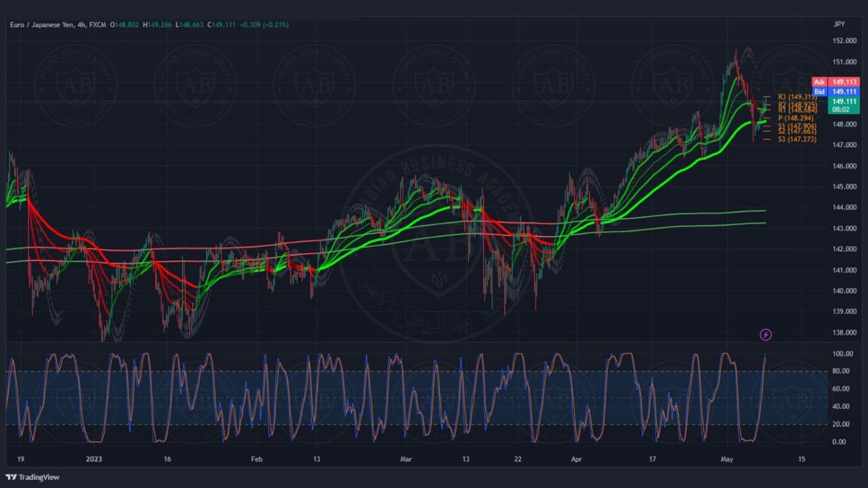Select the S3 (147.273) pivot label
This screenshot has height=488, width=868.
pyautogui.click(x=797, y=139)
